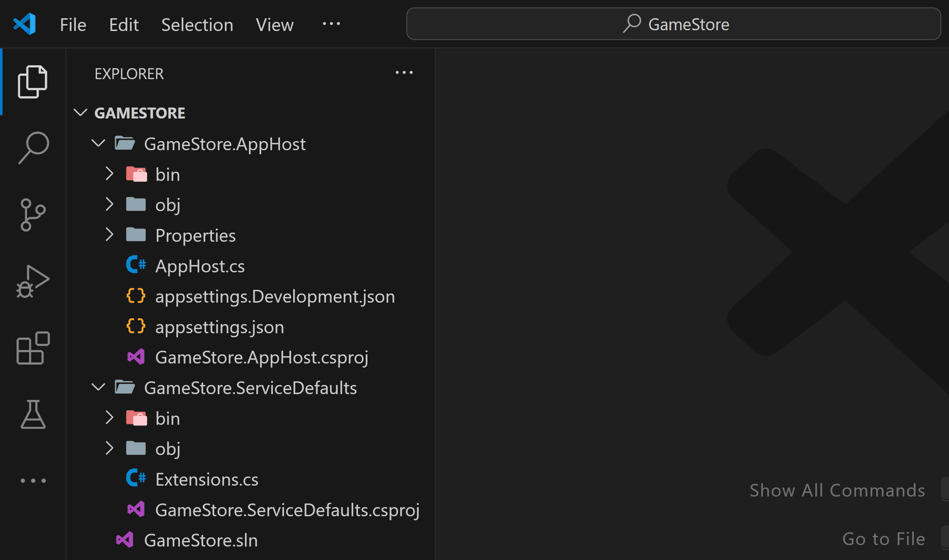The image size is (949, 560).
Task: Open the Extensions view icon
Action: coord(33,348)
